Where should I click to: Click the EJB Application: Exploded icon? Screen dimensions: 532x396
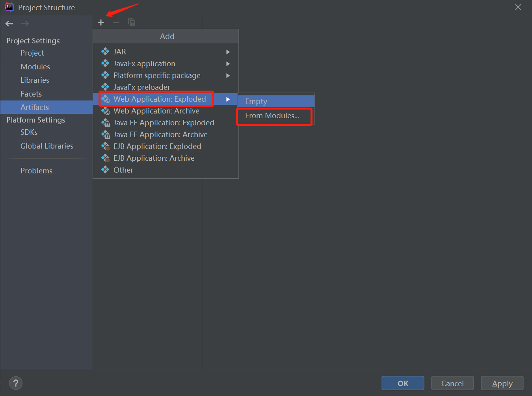coord(106,146)
